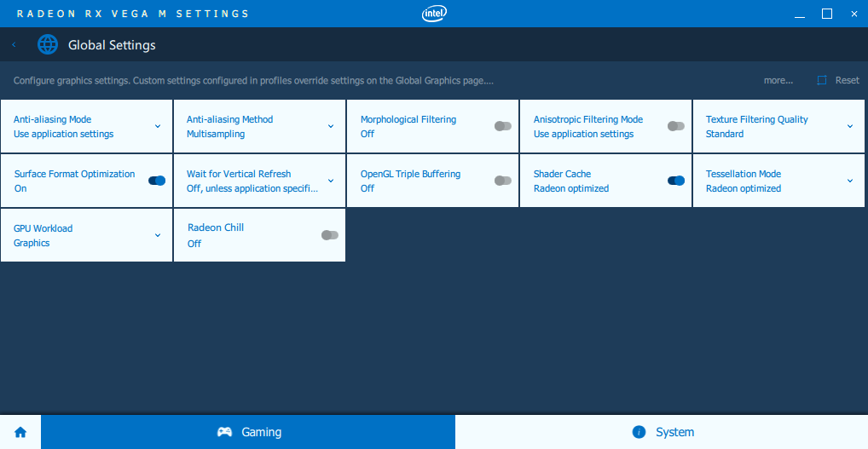The height and width of the screenshot is (449, 868).
Task: Close the Radeon Settings window
Action: 854,14
